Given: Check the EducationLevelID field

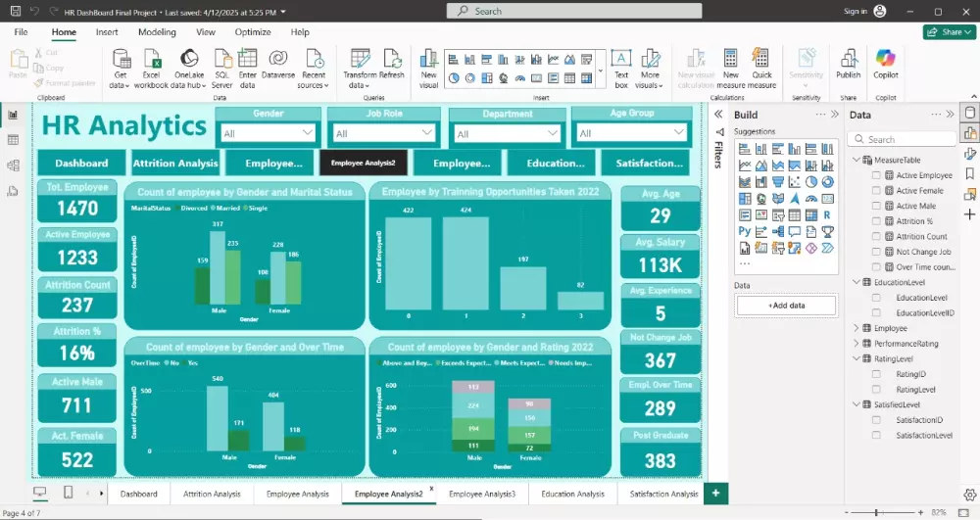Looking at the screenshot, I should pos(876,312).
